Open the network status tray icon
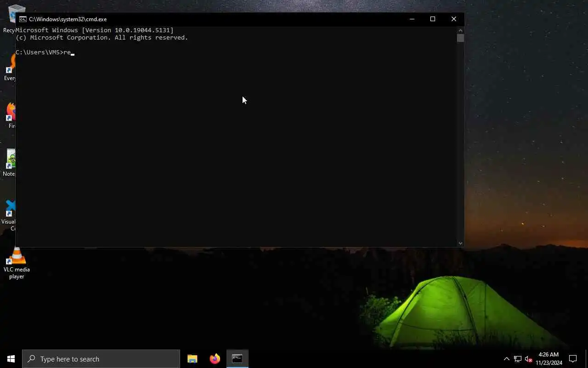Screen dimensions: 588x368 (518, 359)
